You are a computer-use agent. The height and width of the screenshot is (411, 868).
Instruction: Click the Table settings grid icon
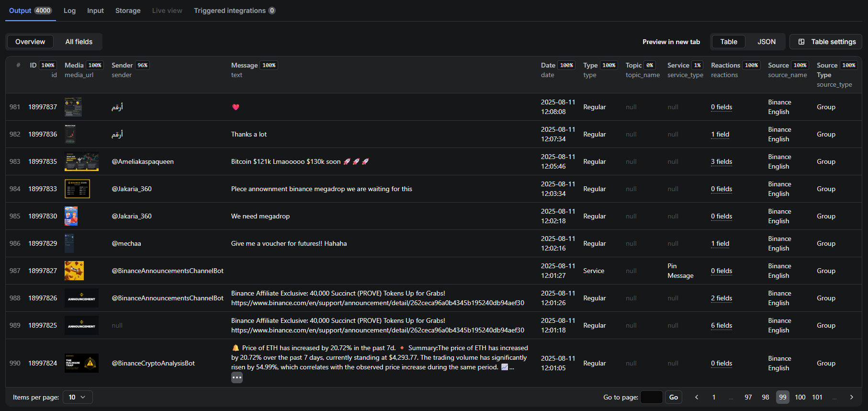click(801, 42)
